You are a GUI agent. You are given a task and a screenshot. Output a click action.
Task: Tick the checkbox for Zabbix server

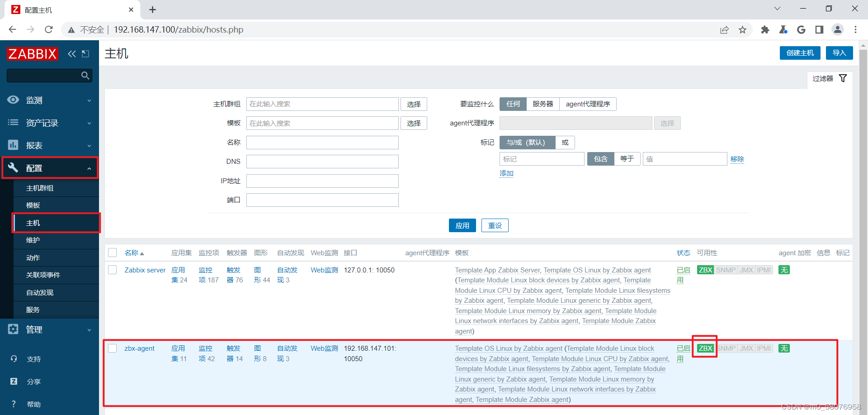(x=113, y=270)
